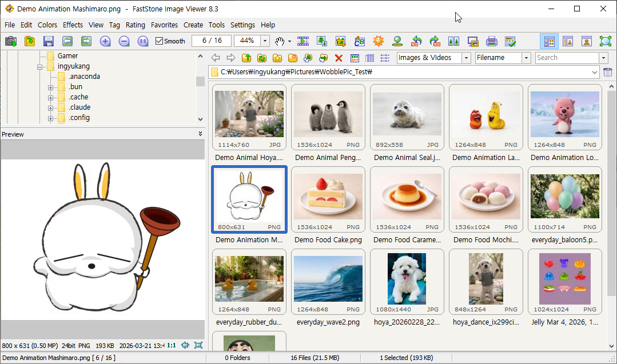Open the Clone and Heal stamp icon
The height and width of the screenshot is (364, 617).
397,41
